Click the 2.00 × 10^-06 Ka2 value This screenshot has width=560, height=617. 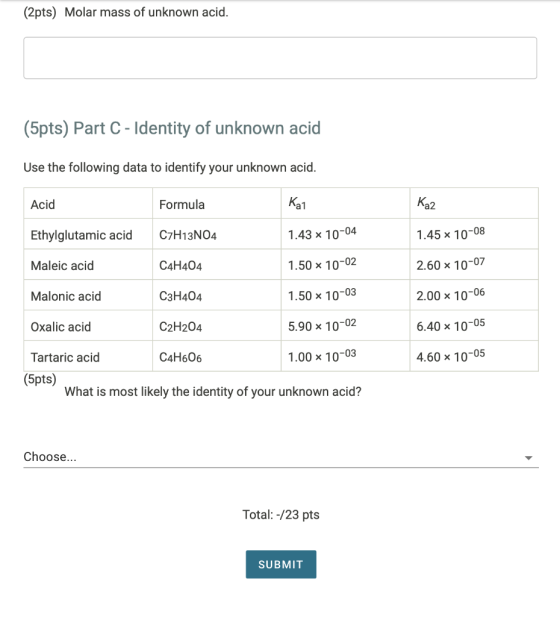(x=451, y=294)
